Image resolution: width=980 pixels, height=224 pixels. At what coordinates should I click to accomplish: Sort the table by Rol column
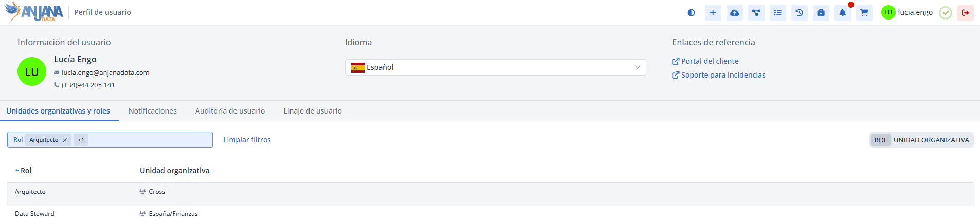(x=26, y=171)
